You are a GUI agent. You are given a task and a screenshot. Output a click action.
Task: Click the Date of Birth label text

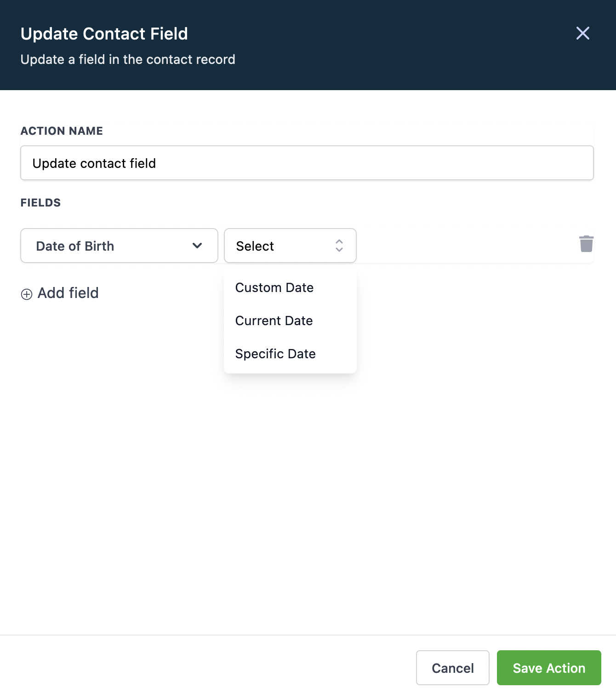tap(75, 246)
